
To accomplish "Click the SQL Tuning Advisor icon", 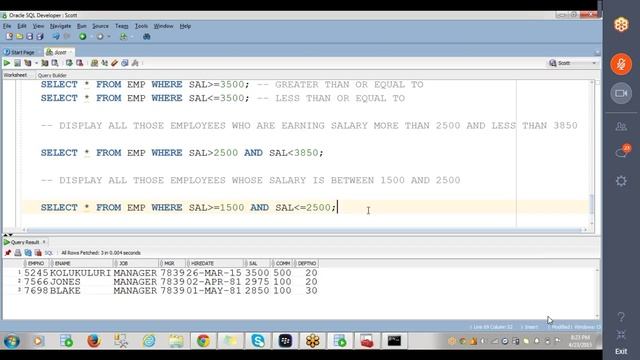I will pyautogui.click(x=55, y=63).
